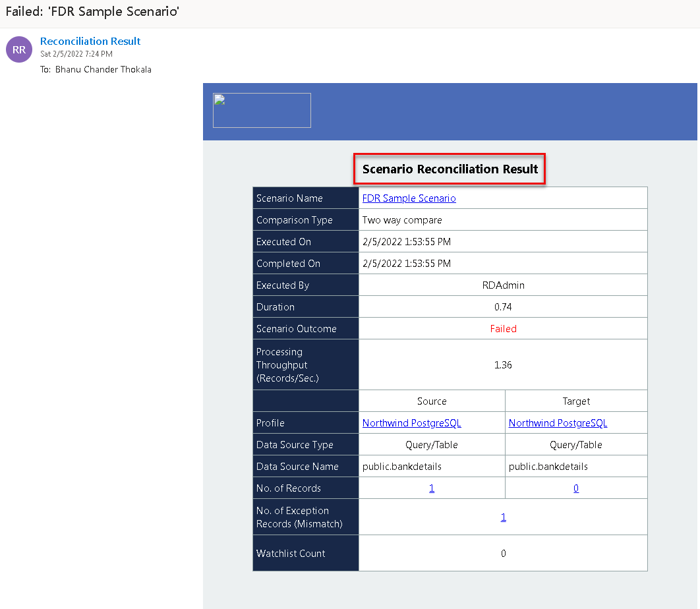This screenshot has width=700, height=609.
Task: Click the Source column header
Action: (432, 401)
